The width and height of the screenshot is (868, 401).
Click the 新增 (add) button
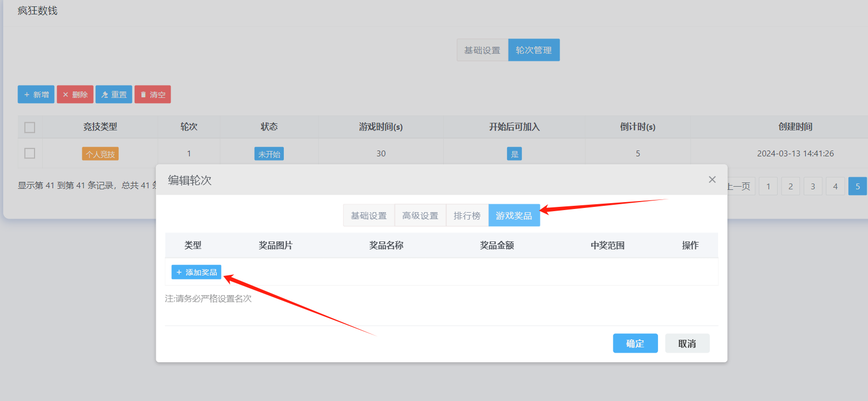tap(36, 95)
